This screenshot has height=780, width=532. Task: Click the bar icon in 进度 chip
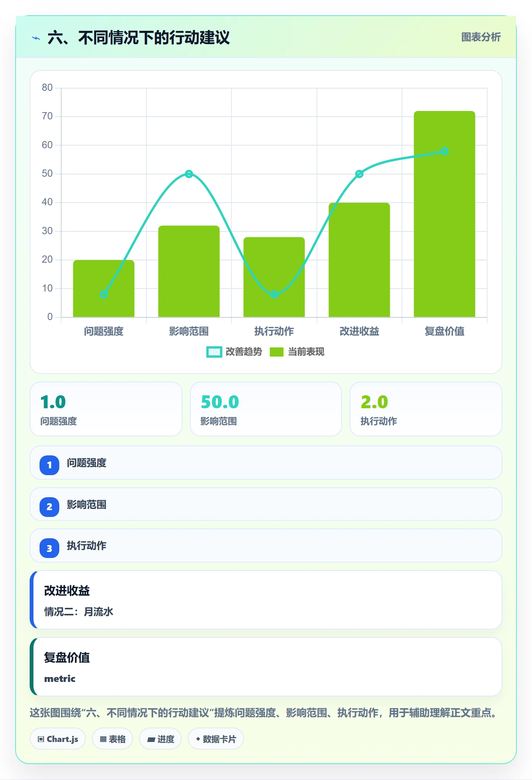click(151, 740)
